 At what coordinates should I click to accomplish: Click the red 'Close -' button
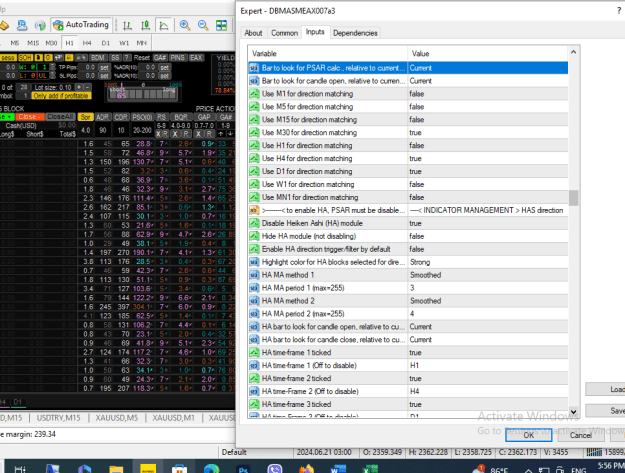30,117
